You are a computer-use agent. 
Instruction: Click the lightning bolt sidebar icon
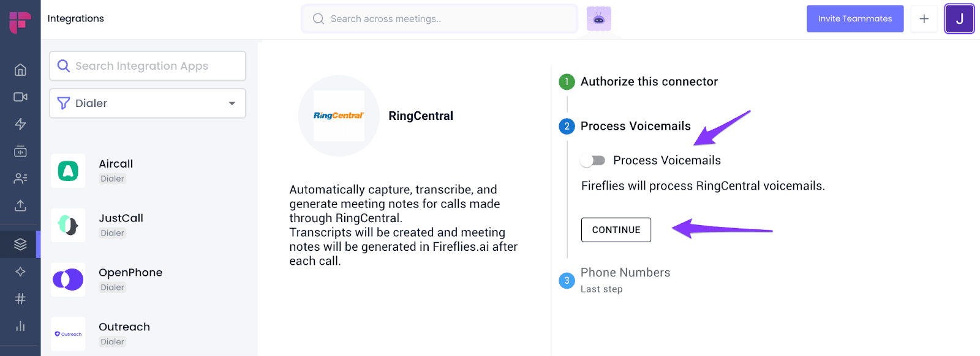20,124
